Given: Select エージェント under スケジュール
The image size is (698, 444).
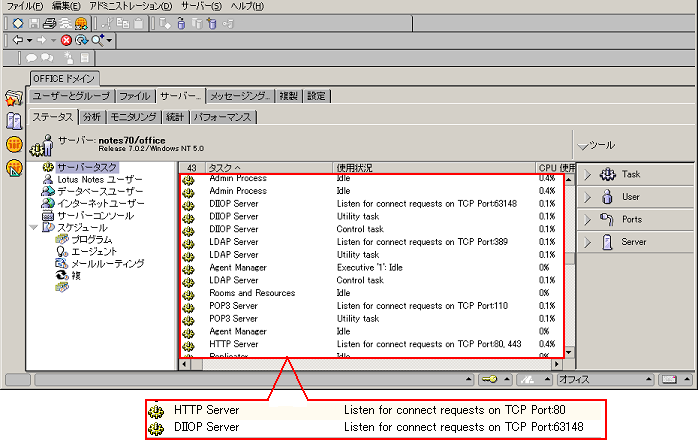Looking at the screenshot, I should pos(94,252).
